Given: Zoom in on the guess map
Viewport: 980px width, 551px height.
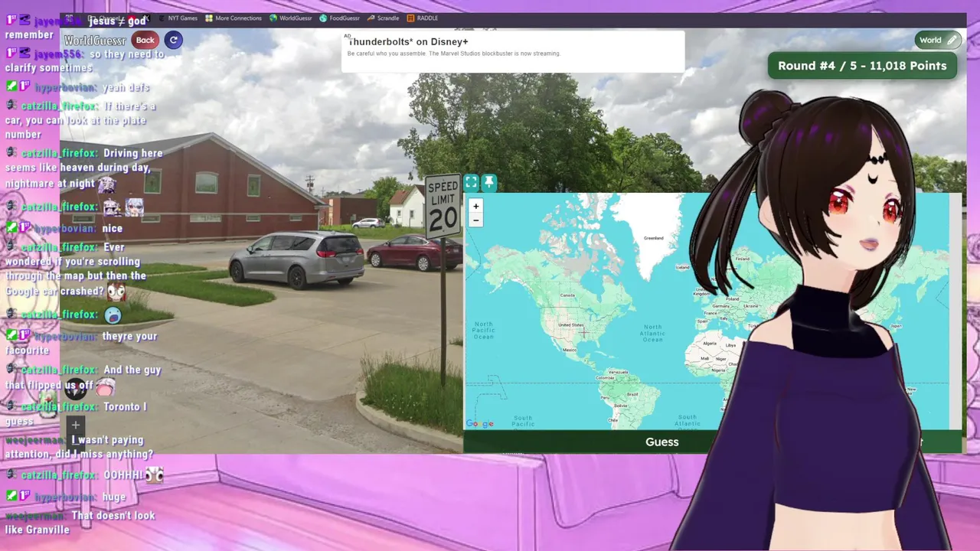Looking at the screenshot, I should click(475, 206).
